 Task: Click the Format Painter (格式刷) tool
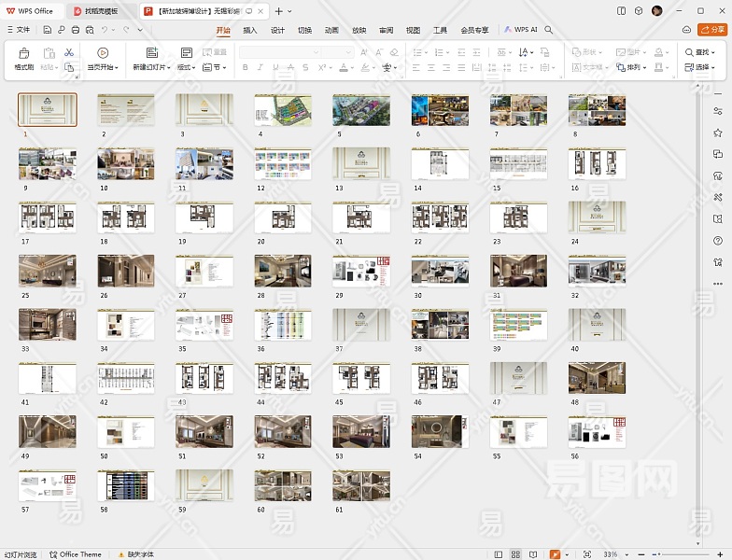point(23,60)
